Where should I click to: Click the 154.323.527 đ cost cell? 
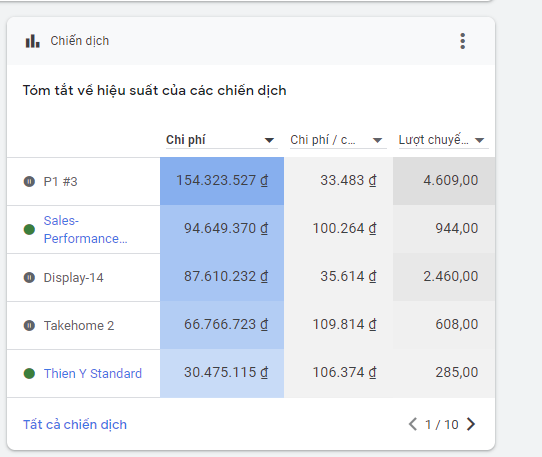tap(222, 181)
